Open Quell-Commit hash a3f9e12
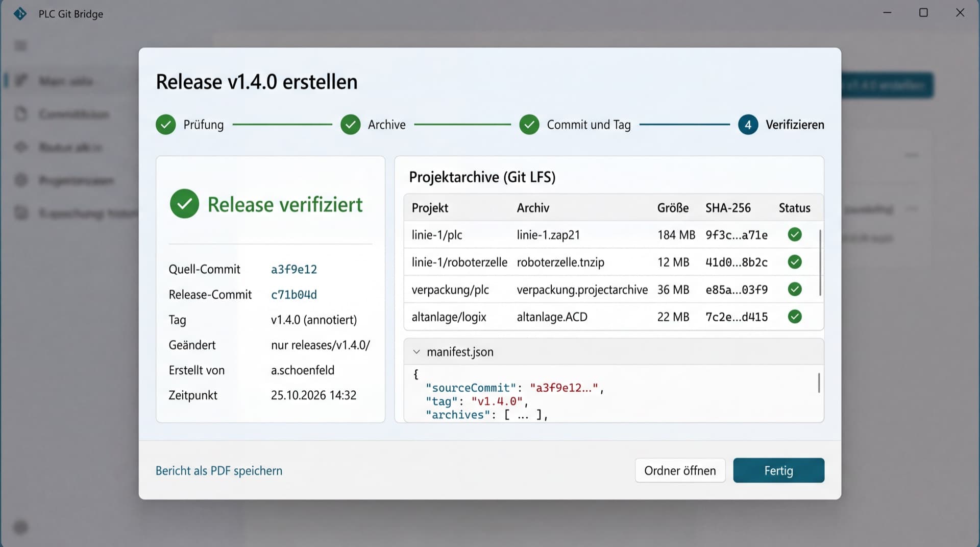This screenshot has height=547, width=980. pos(294,269)
